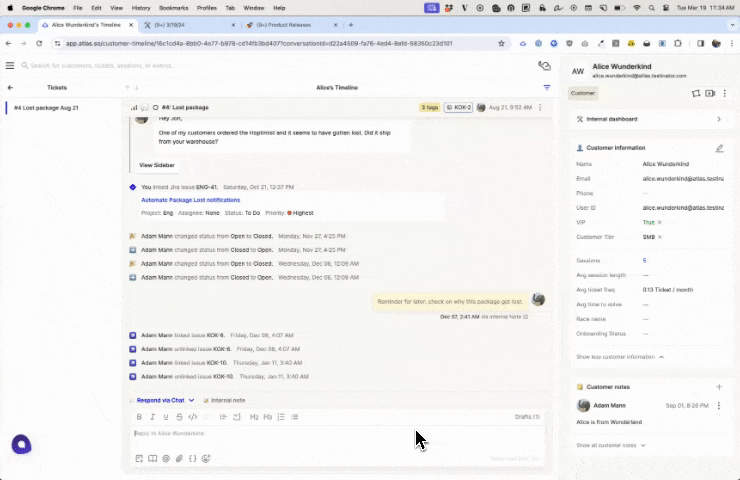Clear the Customer Tier SMB value
This screenshot has width=740, height=480.
pyautogui.click(x=660, y=237)
